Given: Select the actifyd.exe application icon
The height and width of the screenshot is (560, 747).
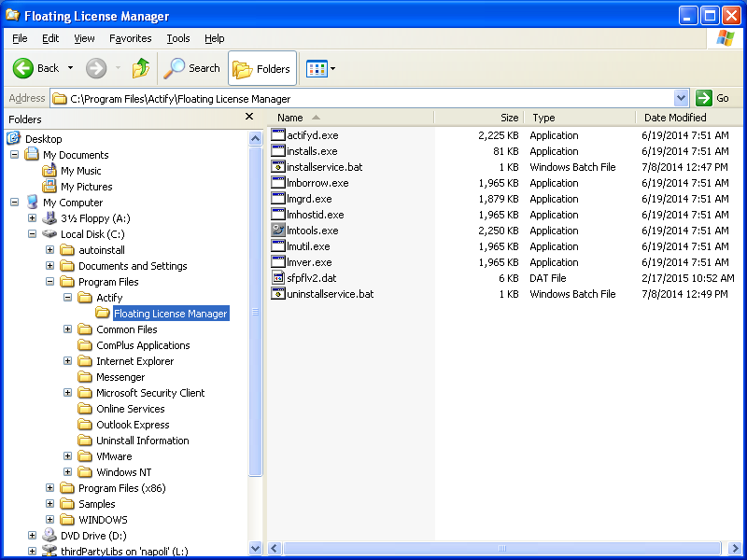Looking at the screenshot, I should point(278,135).
